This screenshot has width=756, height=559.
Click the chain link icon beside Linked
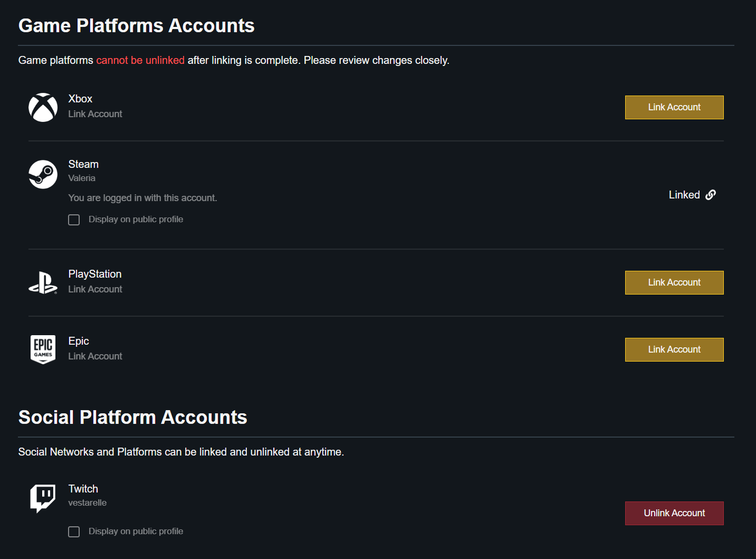[x=711, y=195]
